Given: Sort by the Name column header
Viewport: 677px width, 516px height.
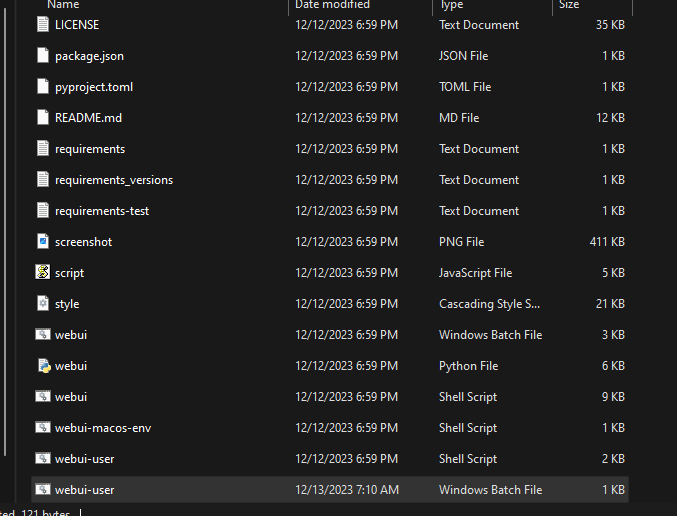Looking at the screenshot, I should pos(63,4).
